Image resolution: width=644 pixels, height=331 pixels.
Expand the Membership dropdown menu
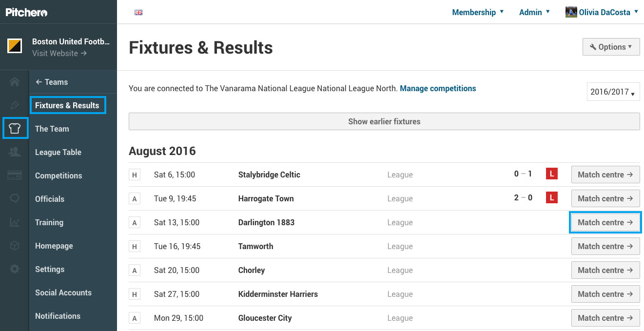[478, 12]
